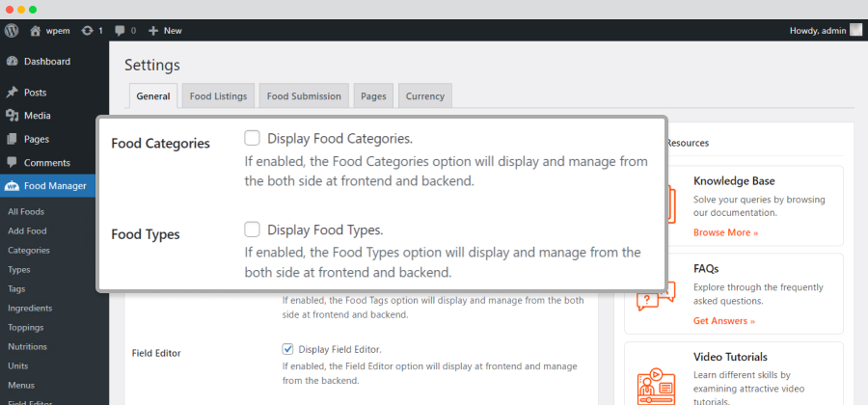Screen dimensions: 868x405
Task: Click the Display Food Types label
Action: coord(326,229)
